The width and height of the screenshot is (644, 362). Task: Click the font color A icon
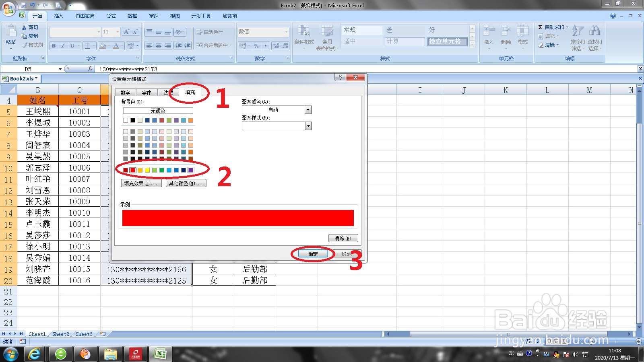(x=116, y=46)
